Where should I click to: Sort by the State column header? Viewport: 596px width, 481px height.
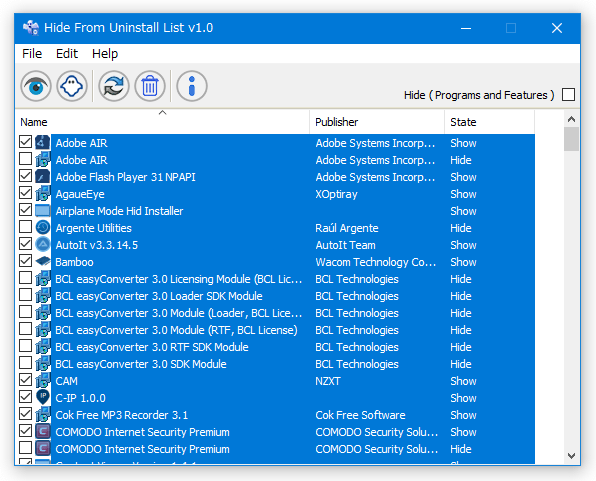(490, 122)
